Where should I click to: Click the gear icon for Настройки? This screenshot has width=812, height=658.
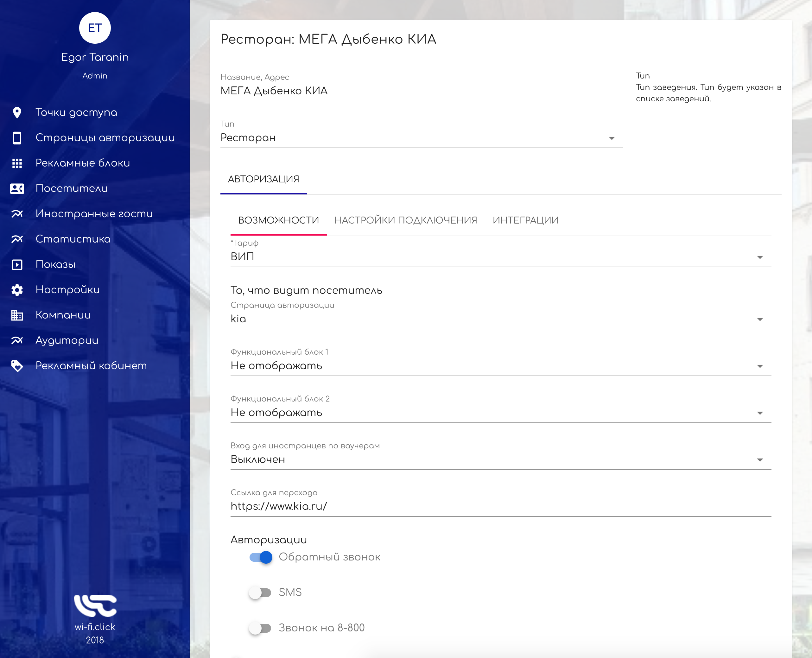(17, 290)
